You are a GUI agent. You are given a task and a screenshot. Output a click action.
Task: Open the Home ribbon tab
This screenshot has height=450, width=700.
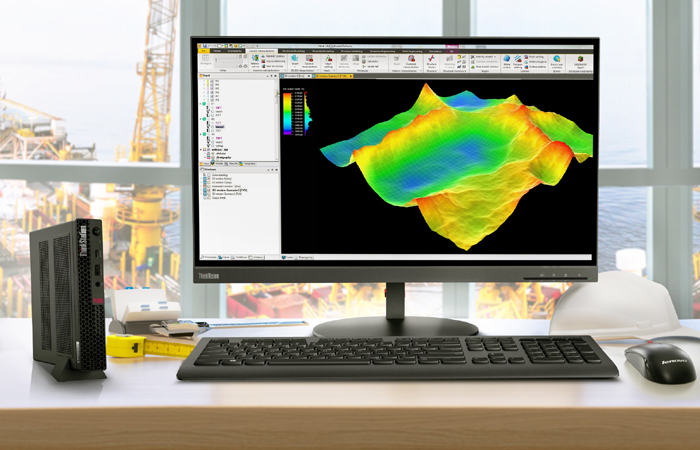pyautogui.click(x=217, y=51)
